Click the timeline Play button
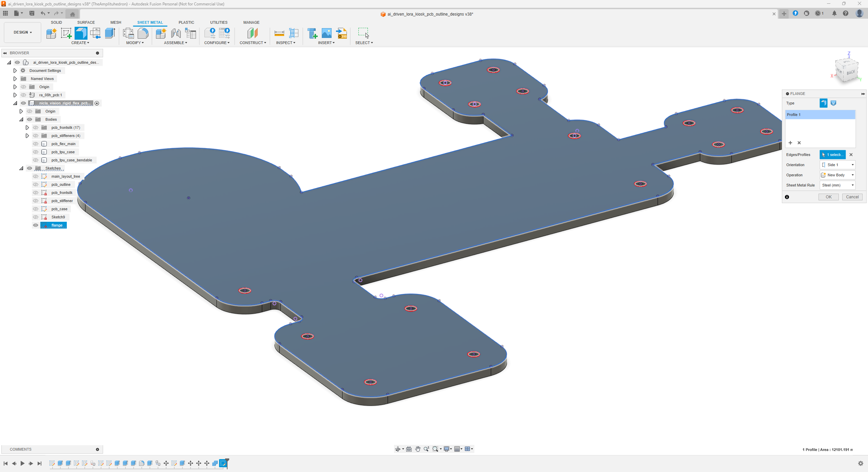 tap(22, 464)
